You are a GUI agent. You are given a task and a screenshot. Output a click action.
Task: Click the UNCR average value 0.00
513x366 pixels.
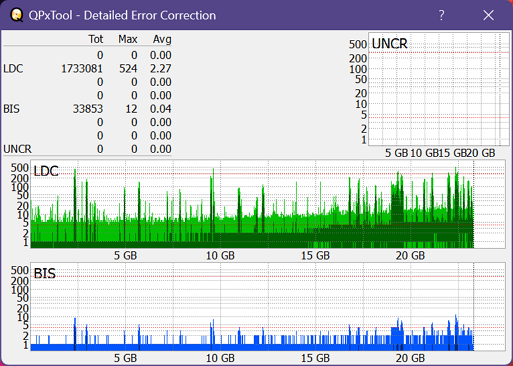[x=160, y=149]
